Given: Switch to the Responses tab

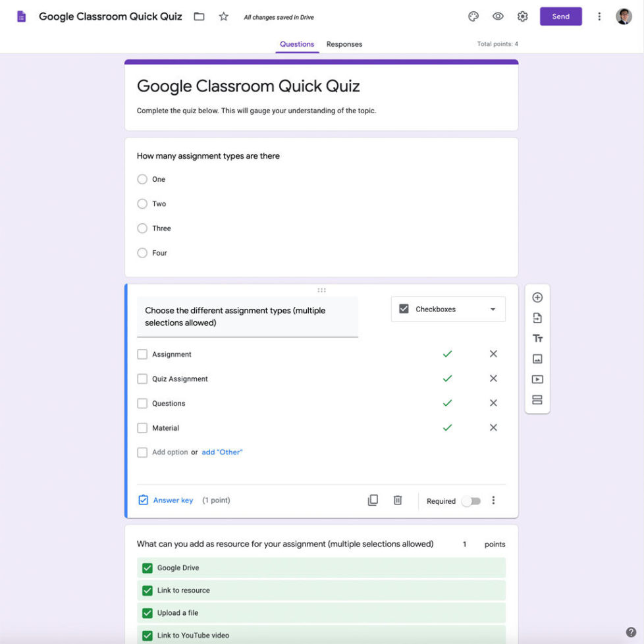Looking at the screenshot, I should click(x=344, y=44).
